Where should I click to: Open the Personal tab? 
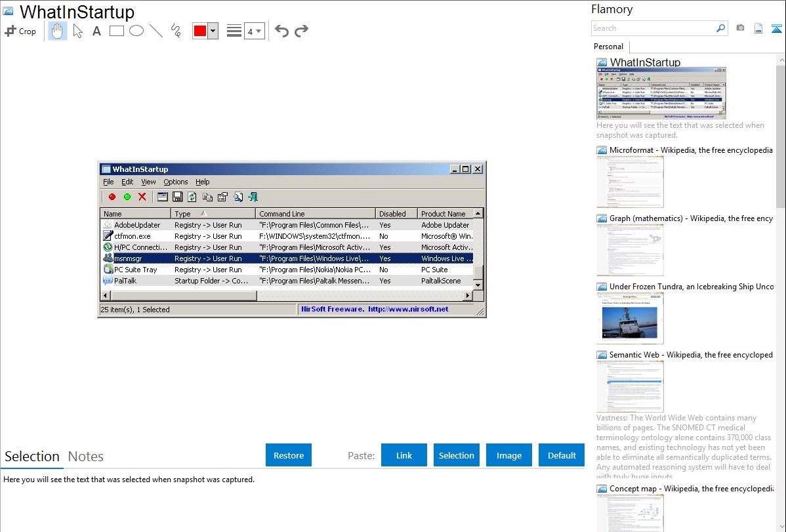pos(608,47)
